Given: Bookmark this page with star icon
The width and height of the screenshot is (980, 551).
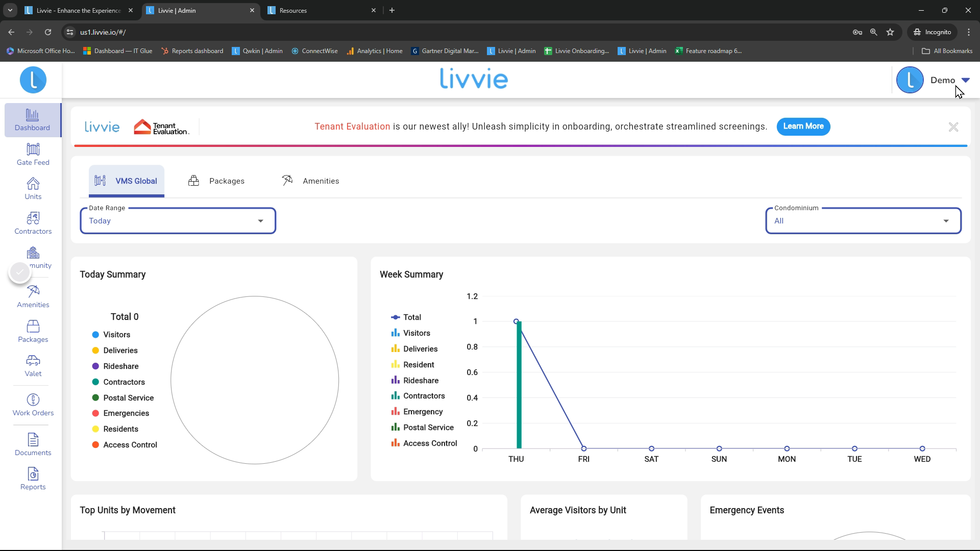Looking at the screenshot, I should tap(890, 32).
